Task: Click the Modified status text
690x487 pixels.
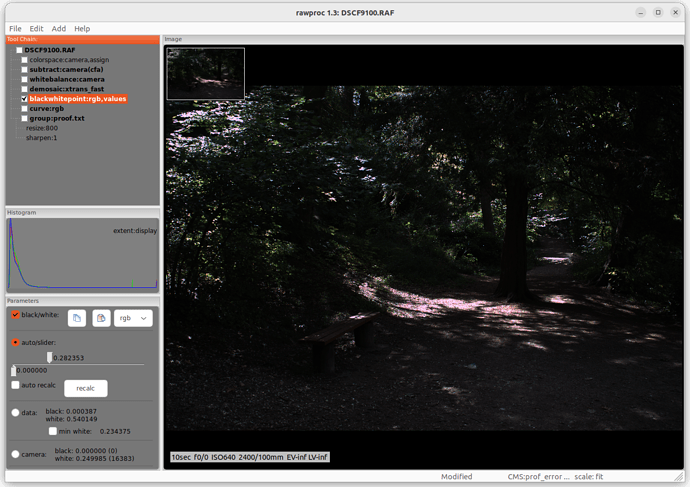Action: coord(456,476)
